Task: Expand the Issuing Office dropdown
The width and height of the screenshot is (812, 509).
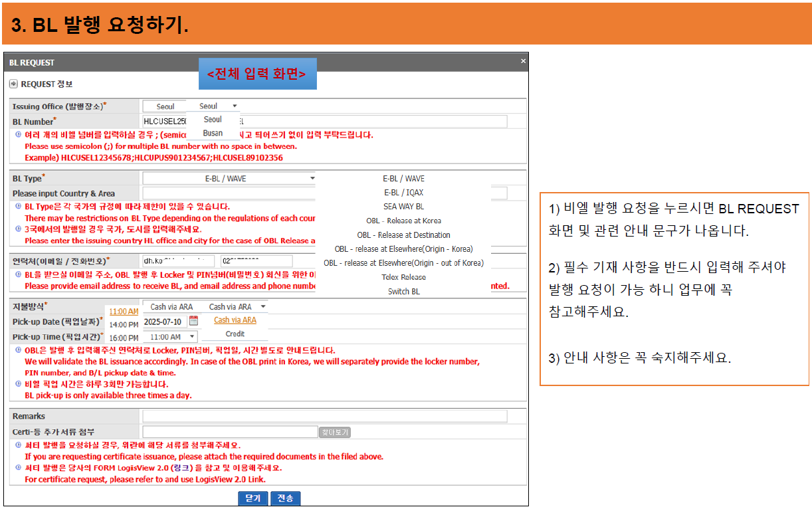Action: point(235,106)
